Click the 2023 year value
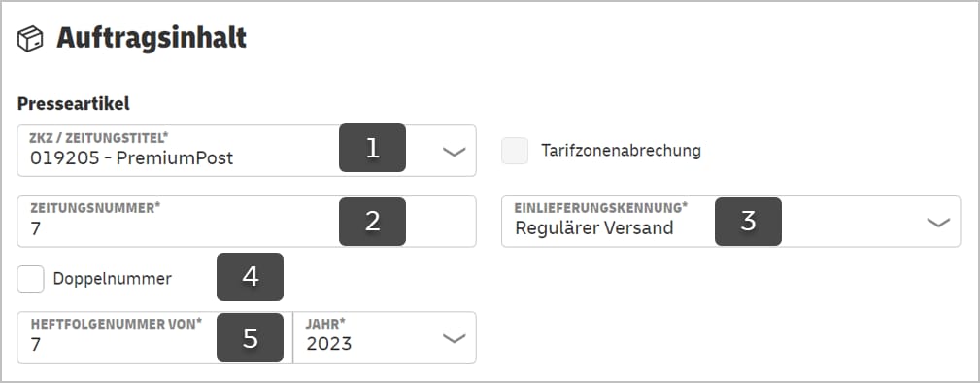The height and width of the screenshot is (383, 980). tap(329, 343)
